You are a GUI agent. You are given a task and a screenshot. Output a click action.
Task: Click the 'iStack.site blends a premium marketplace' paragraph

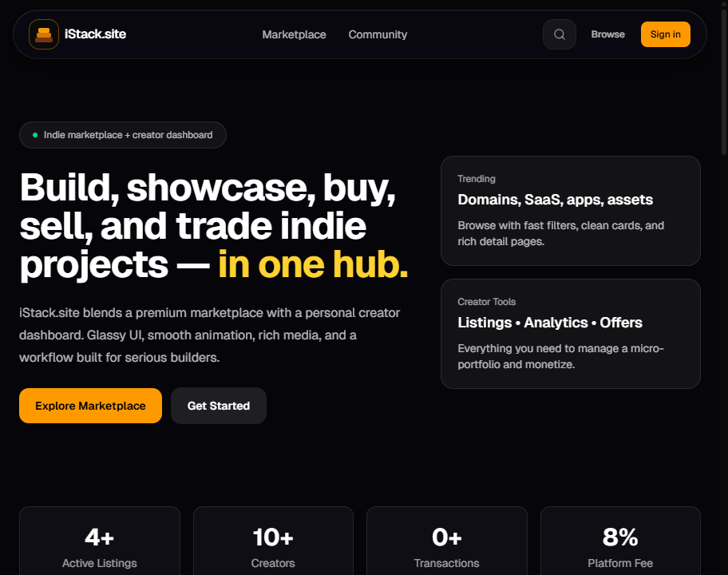[209, 335]
